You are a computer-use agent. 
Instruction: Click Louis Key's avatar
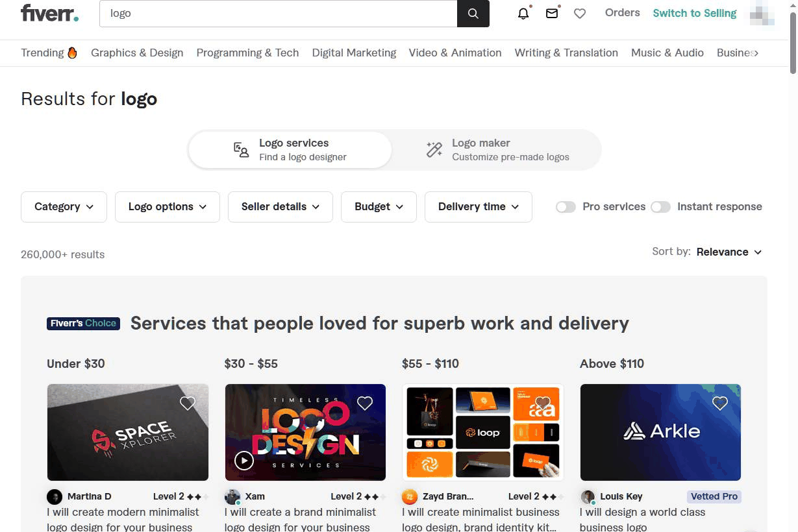[588, 497]
